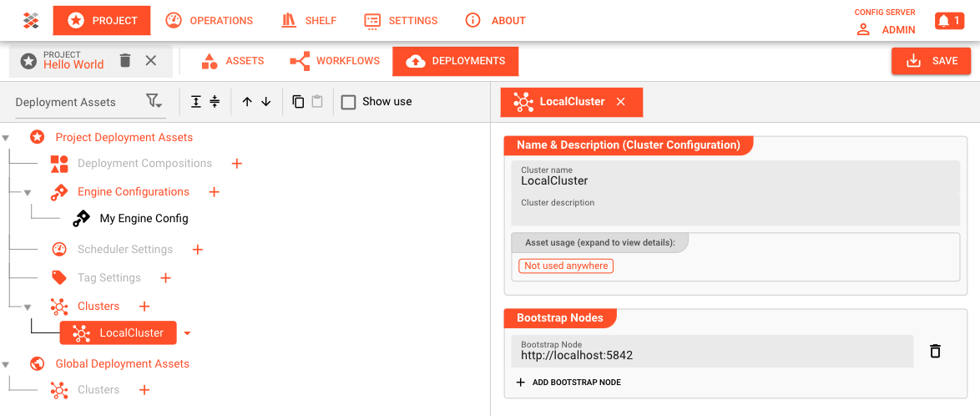The height and width of the screenshot is (416, 980).
Task: Close the LocalCluster editor tab
Action: [x=620, y=102]
